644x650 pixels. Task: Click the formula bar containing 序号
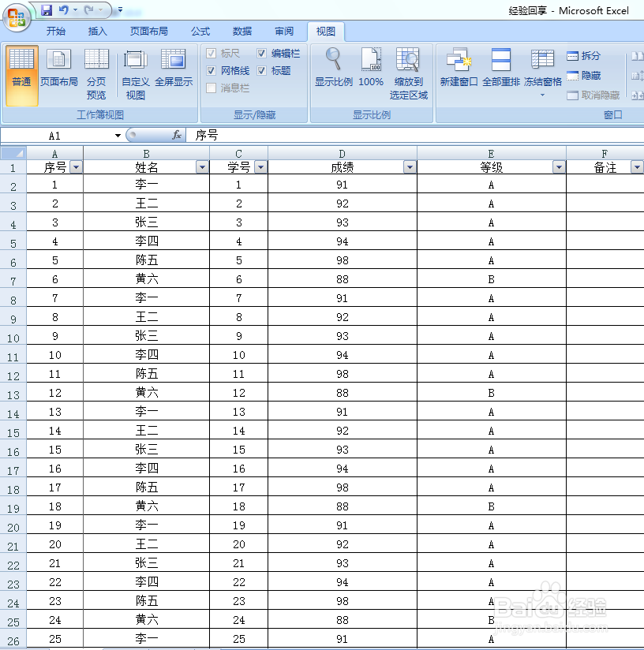click(414, 135)
